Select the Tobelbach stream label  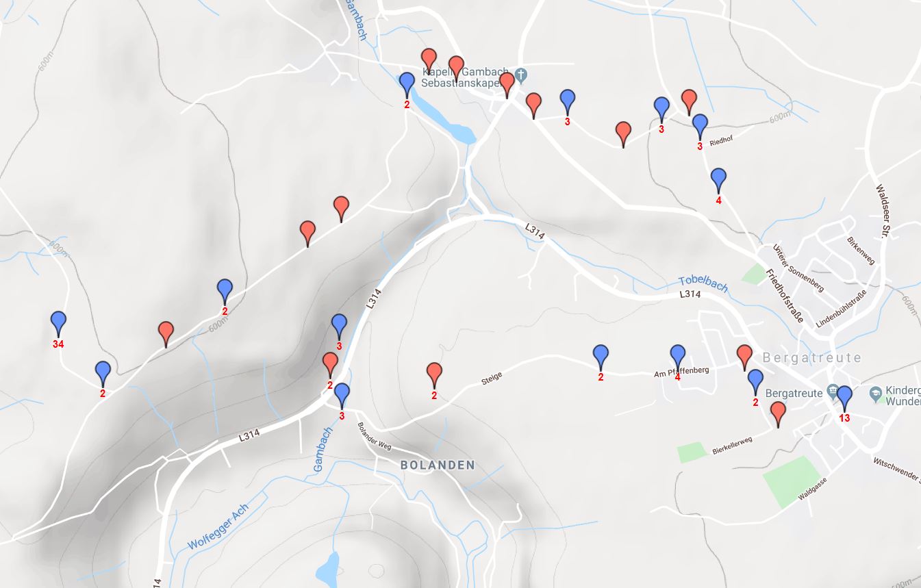[703, 283]
